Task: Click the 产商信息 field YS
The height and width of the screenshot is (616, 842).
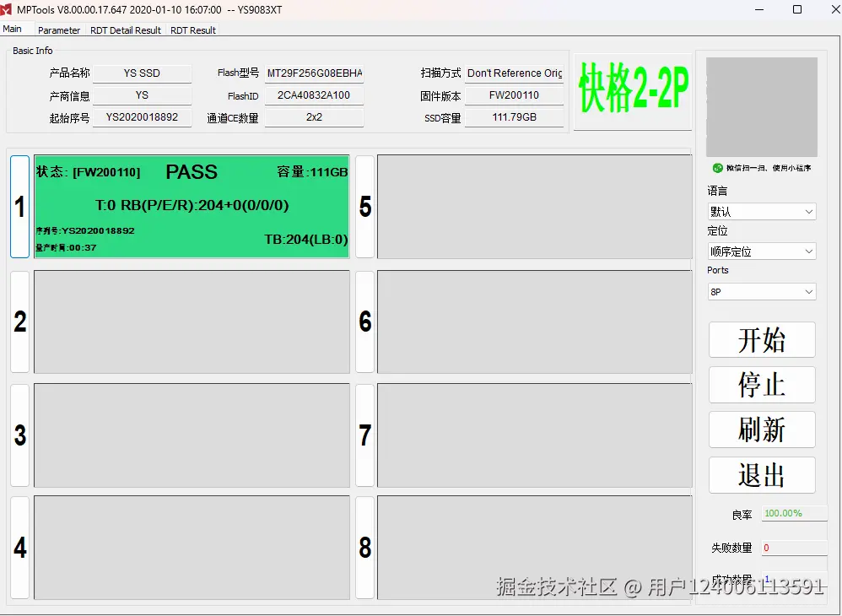Action: (142, 95)
